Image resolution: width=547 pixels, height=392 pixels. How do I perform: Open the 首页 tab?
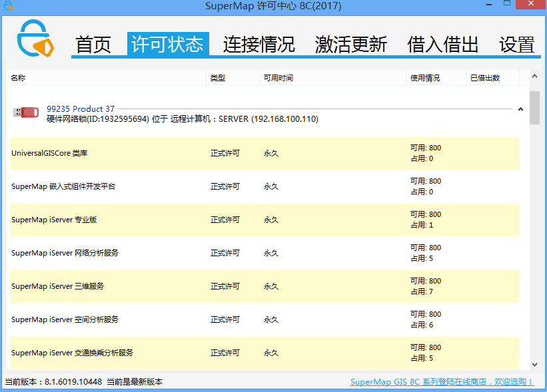[93, 44]
